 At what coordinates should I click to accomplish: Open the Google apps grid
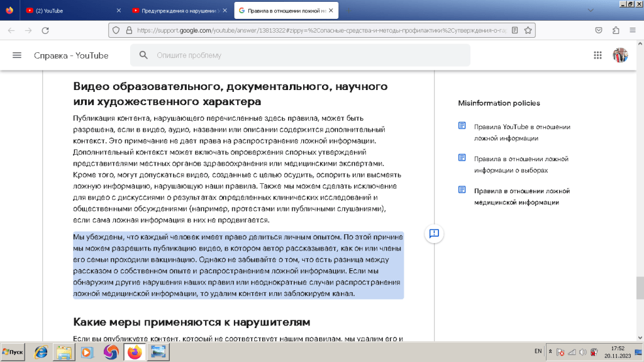click(x=597, y=55)
